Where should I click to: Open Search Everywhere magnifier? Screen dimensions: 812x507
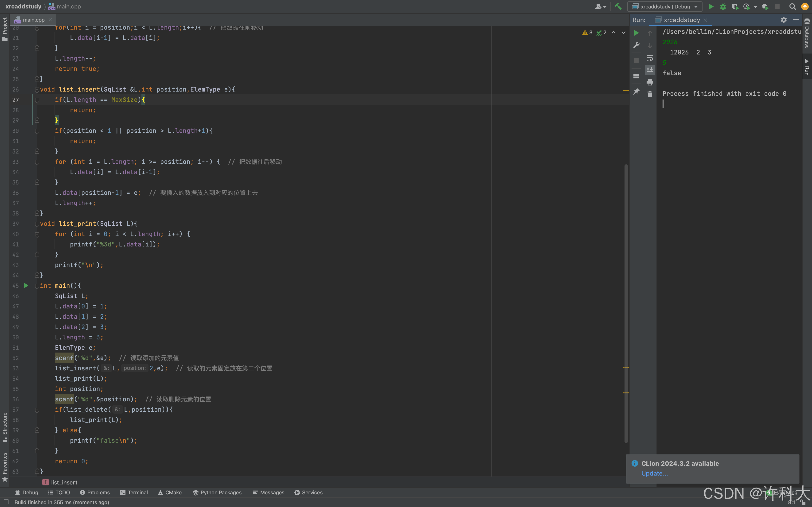click(x=792, y=6)
